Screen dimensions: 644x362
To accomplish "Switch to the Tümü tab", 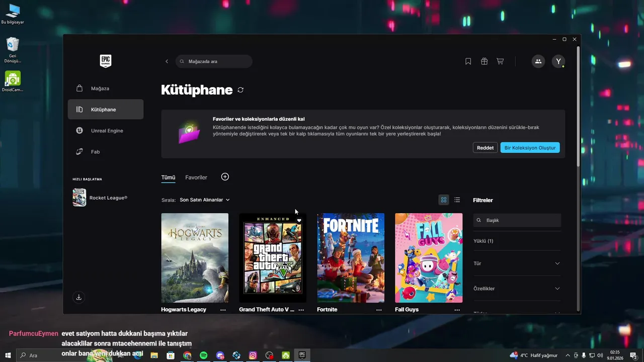I will [x=168, y=177].
